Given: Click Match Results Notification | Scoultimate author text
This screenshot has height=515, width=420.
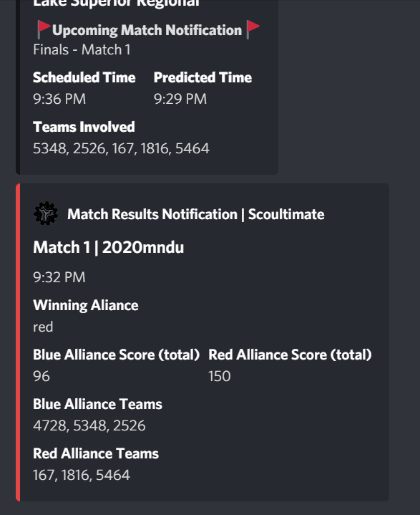Looking at the screenshot, I should (x=196, y=214).
